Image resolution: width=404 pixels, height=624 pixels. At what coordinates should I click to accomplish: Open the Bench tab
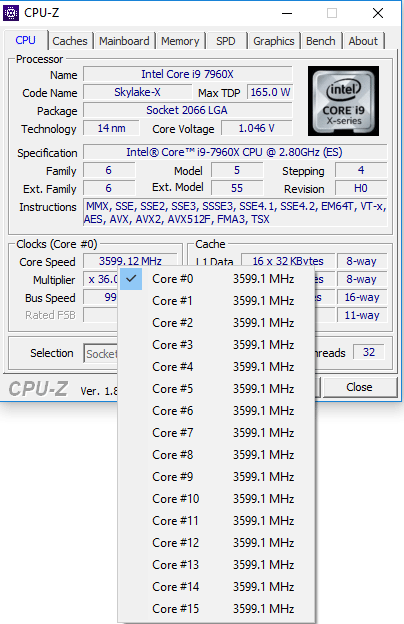[x=320, y=41]
